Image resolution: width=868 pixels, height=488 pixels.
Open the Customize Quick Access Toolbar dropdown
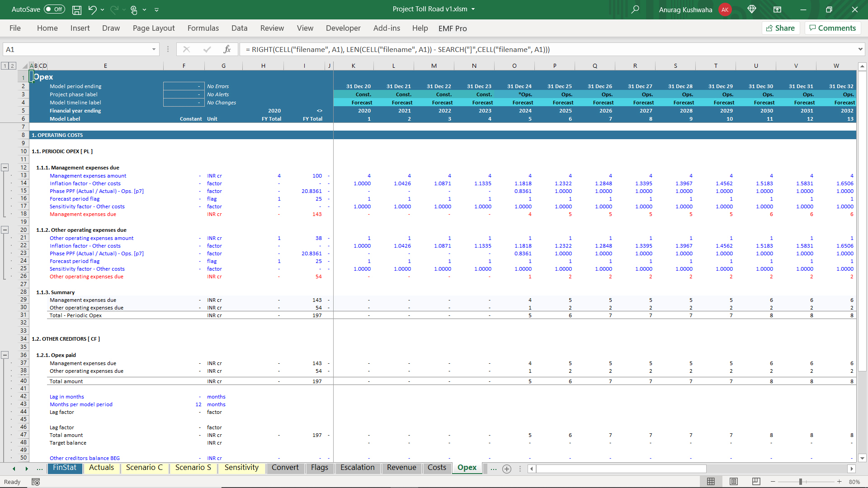(157, 9)
